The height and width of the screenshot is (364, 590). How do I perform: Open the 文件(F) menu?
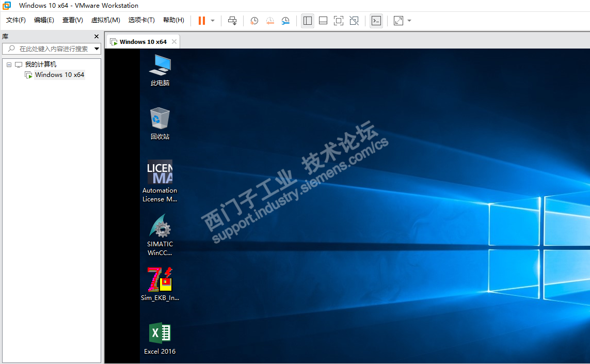16,20
